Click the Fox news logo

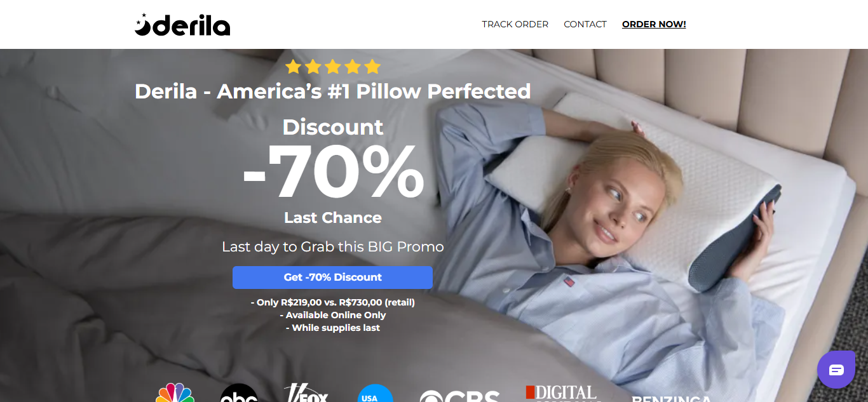(x=306, y=392)
